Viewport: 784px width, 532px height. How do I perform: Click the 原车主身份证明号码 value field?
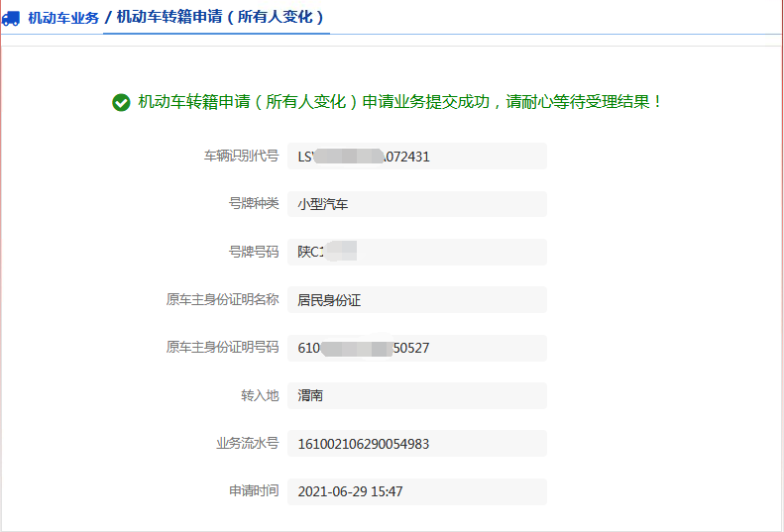pos(416,348)
